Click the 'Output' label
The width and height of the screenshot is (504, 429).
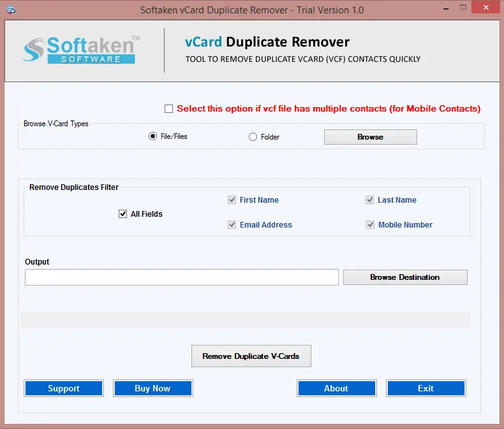click(37, 262)
